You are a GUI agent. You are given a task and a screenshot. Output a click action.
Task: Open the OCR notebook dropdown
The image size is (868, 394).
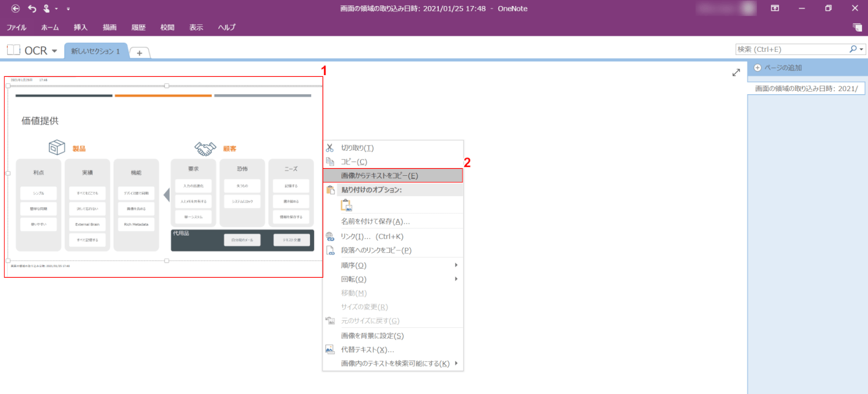coord(54,51)
